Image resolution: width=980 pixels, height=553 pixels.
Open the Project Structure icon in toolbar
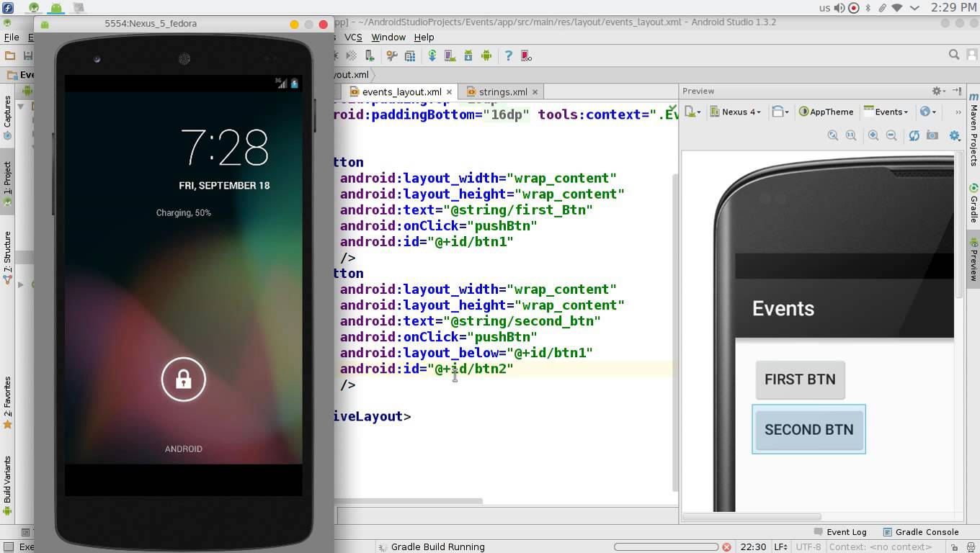coord(410,55)
